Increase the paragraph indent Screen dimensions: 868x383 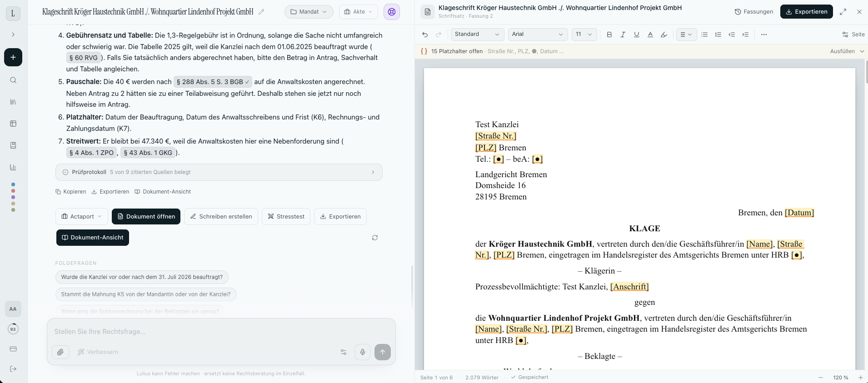[745, 35]
